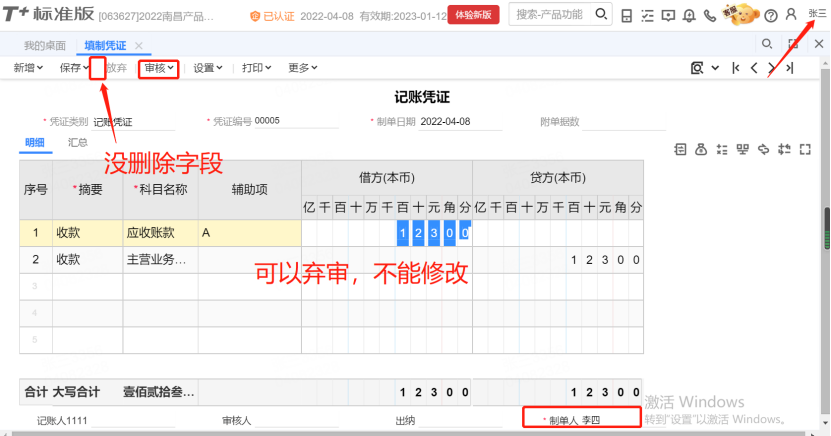Open the 更多 menu
Image resolution: width=831 pixels, height=436 pixels.
click(x=302, y=68)
